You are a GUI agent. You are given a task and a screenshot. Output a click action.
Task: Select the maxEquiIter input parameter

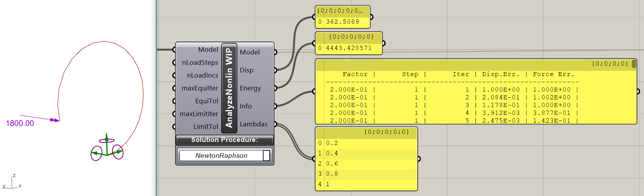click(200, 88)
